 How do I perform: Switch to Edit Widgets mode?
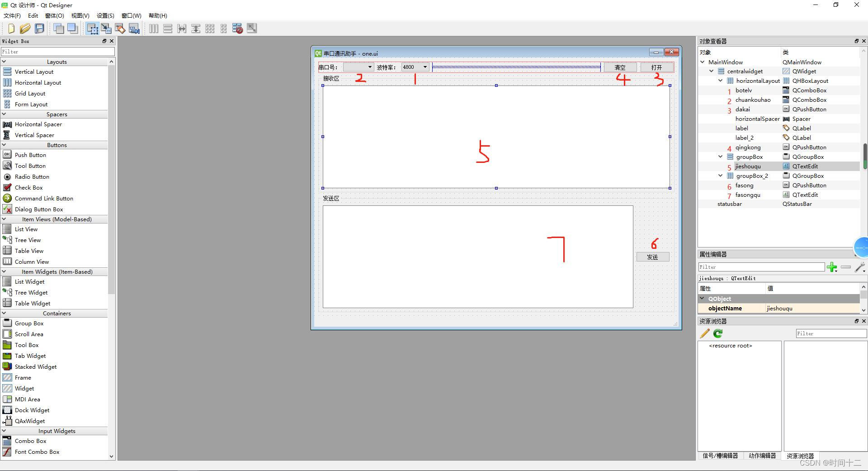pos(92,29)
